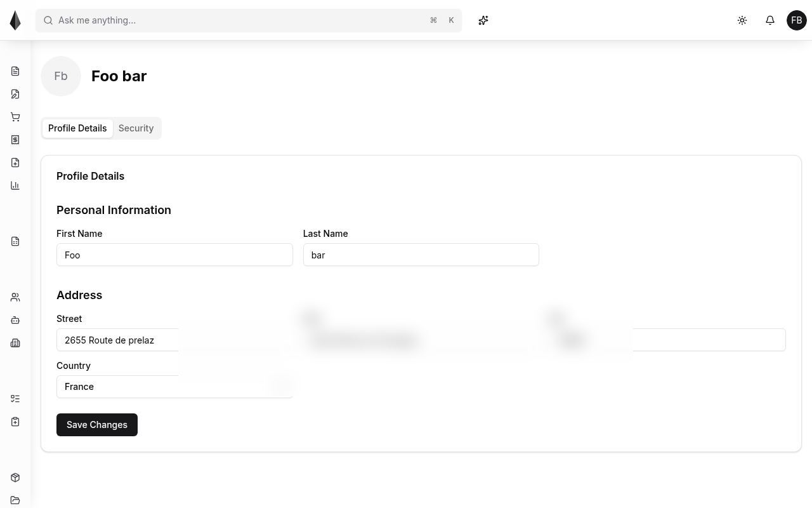Open the FB user avatar menu

[x=797, y=20]
